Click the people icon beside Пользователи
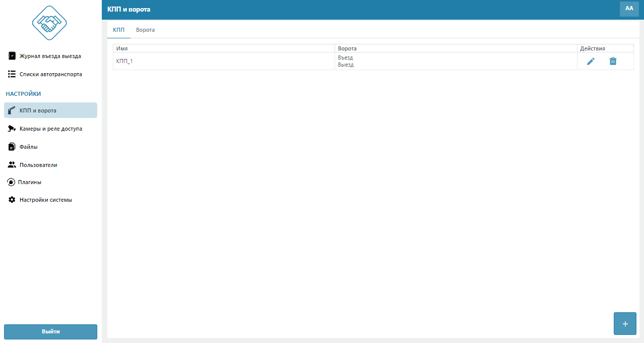 [x=12, y=165]
